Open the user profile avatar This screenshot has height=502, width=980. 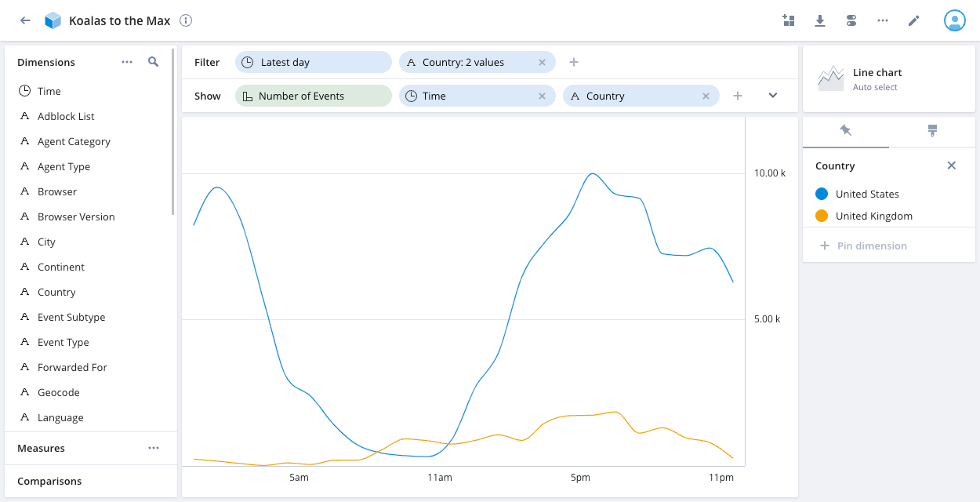click(954, 21)
